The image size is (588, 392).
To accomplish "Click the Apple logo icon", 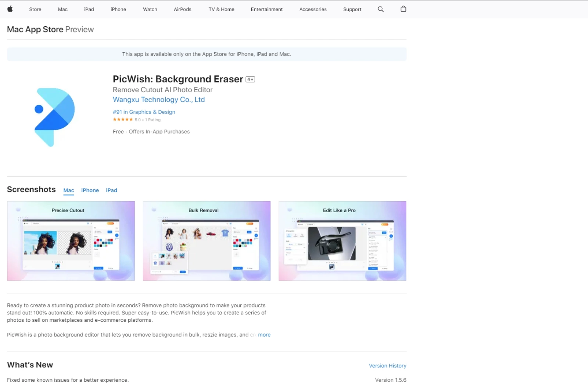I will pyautogui.click(x=10, y=9).
